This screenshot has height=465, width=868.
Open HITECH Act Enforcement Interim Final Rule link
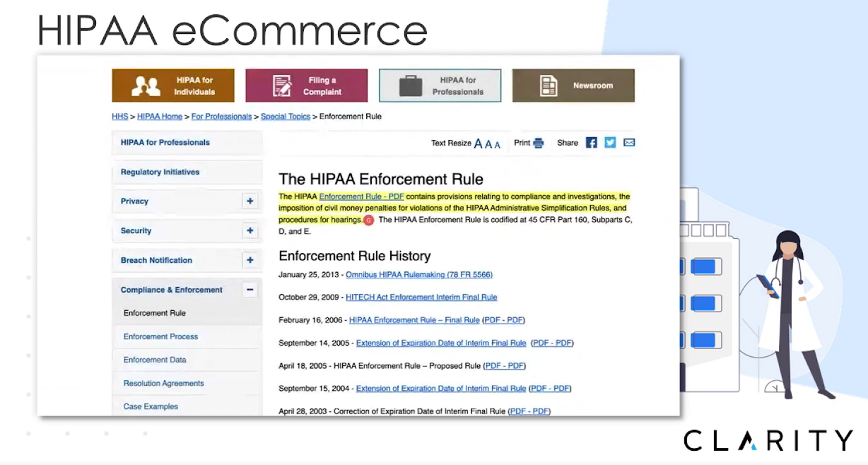click(x=422, y=298)
